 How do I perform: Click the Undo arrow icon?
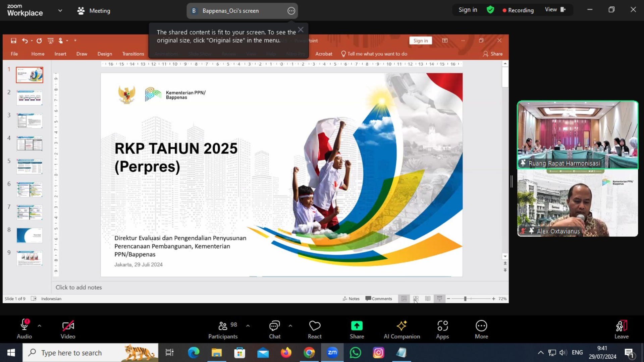coord(25,41)
